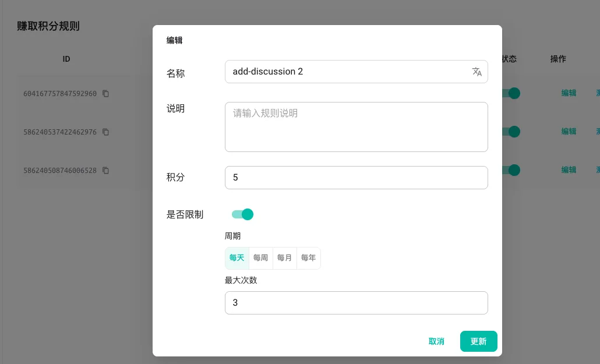Focus the 积分 input field
The image size is (600, 364).
tap(357, 178)
